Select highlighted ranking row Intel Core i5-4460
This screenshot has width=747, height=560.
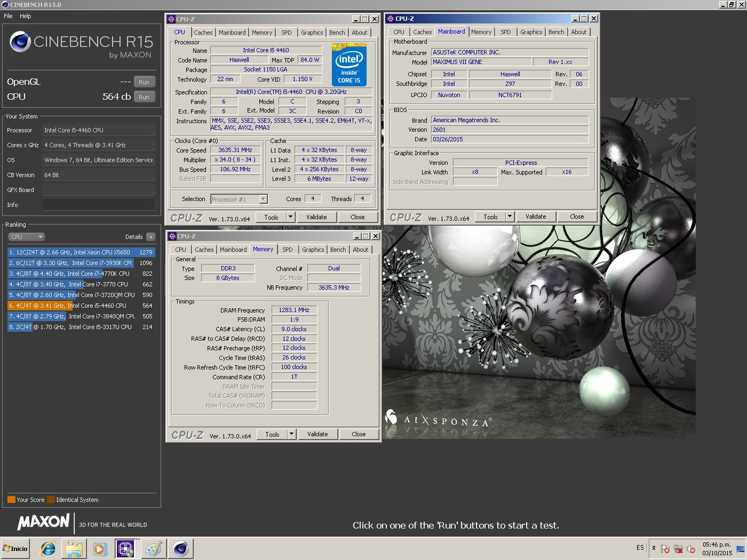(81, 306)
